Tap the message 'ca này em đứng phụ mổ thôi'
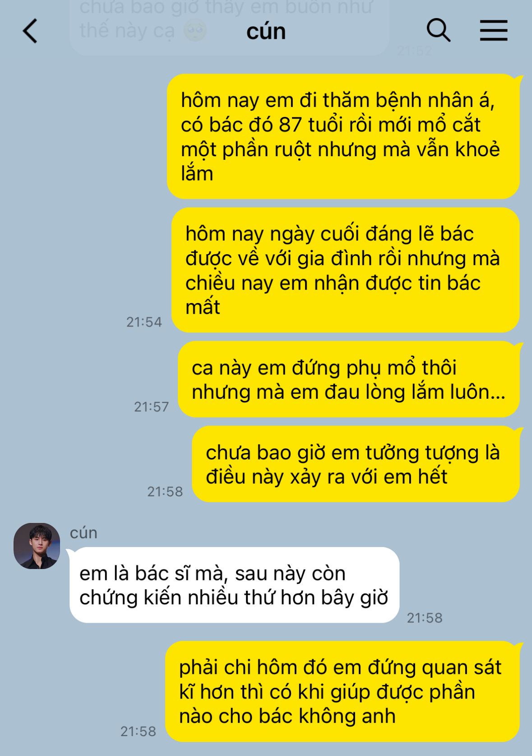Image resolution: width=532 pixels, height=756 pixels. click(348, 379)
